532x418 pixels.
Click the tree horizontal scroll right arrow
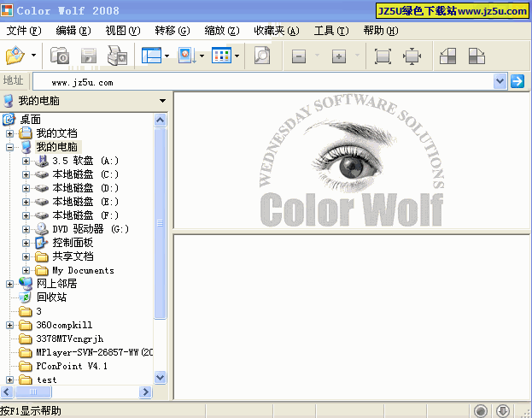(145, 392)
